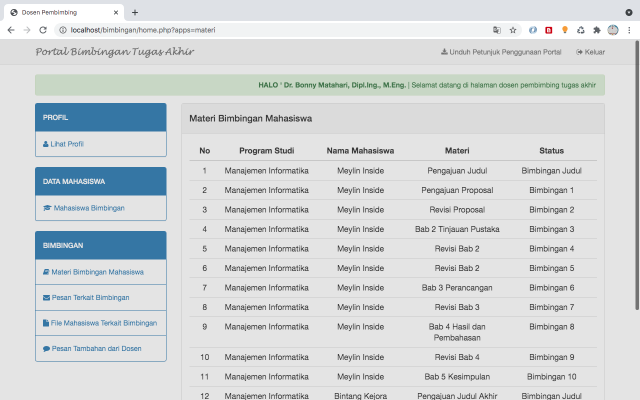Open the translate page icon in the address bar

click(497, 30)
